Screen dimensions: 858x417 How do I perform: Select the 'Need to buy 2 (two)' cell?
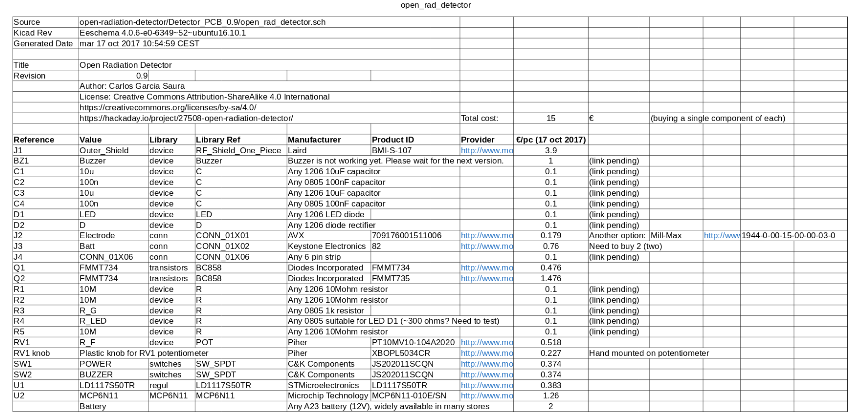click(x=625, y=246)
